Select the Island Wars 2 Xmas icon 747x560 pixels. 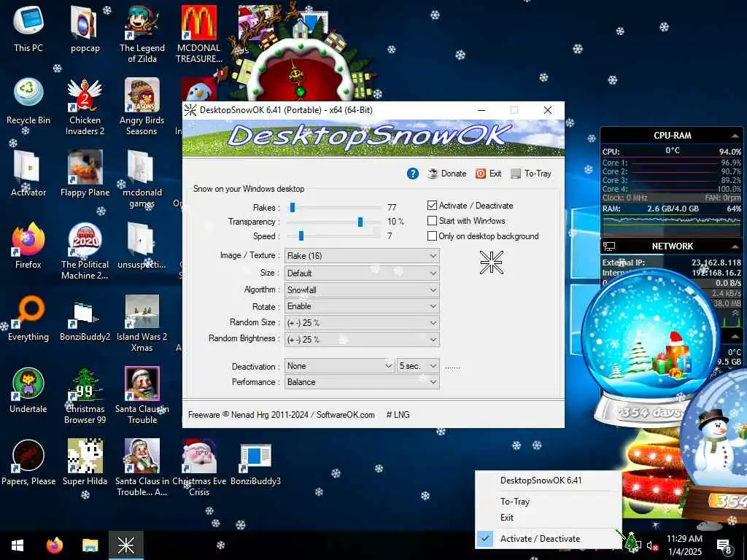click(x=142, y=324)
